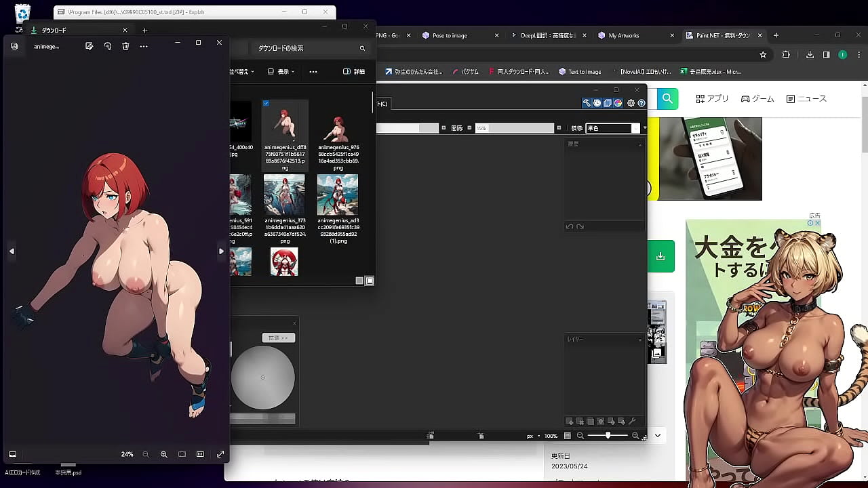The image size is (868, 488).
Task: Open image editing in Photos viewer
Action: (89, 46)
